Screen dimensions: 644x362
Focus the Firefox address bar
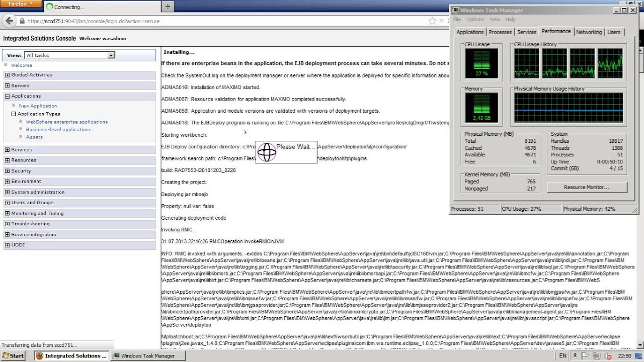pyautogui.click(x=226, y=21)
